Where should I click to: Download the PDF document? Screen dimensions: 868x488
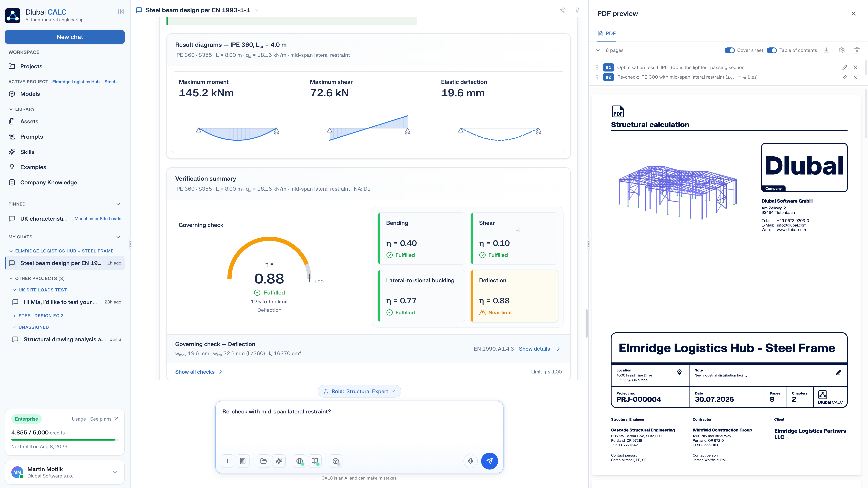(826, 50)
